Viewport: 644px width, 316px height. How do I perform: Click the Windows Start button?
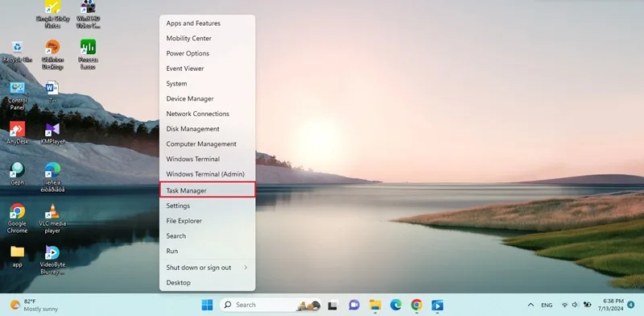click(208, 305)
